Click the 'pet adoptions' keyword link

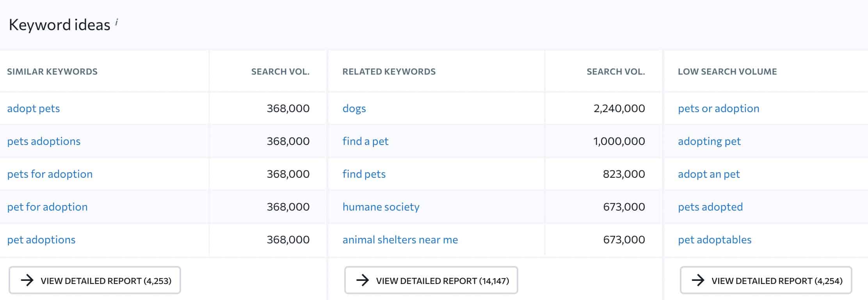click(41, 239)
